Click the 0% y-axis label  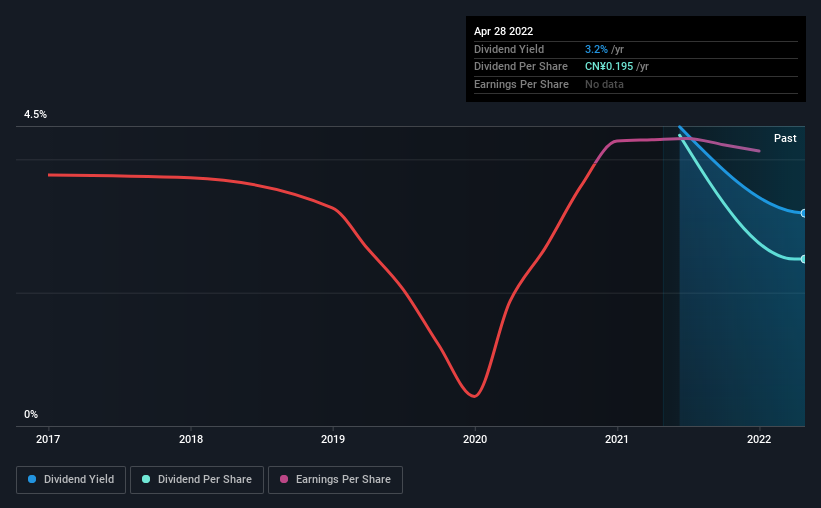point(31,414)
